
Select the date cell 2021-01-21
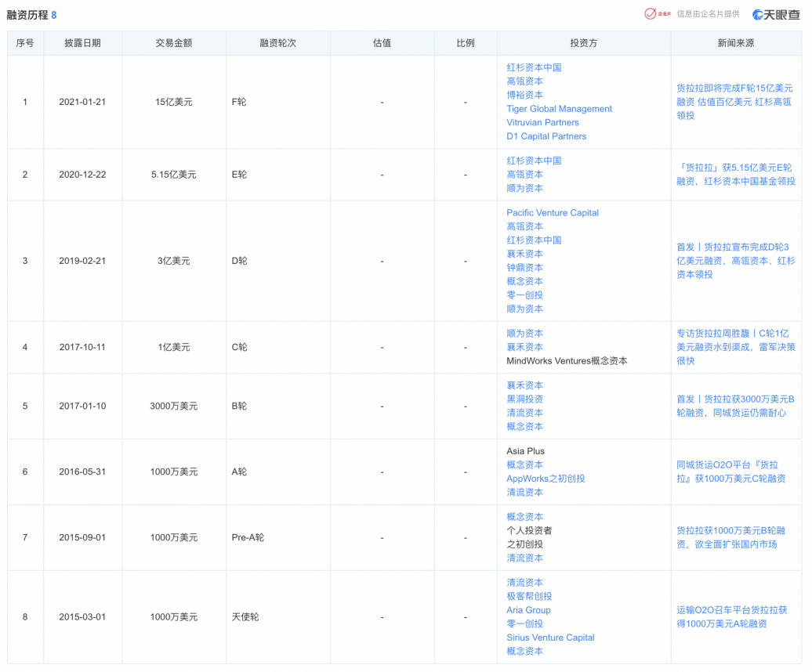[x=82, y=102]
